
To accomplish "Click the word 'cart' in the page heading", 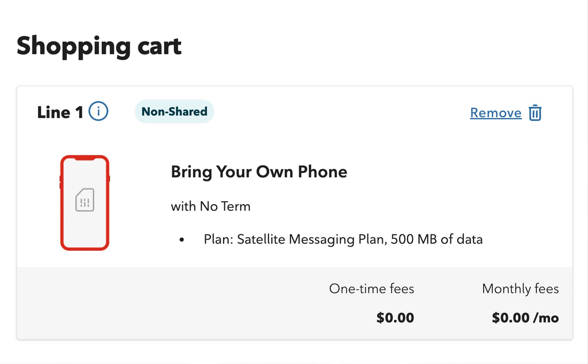I will 159,46.
